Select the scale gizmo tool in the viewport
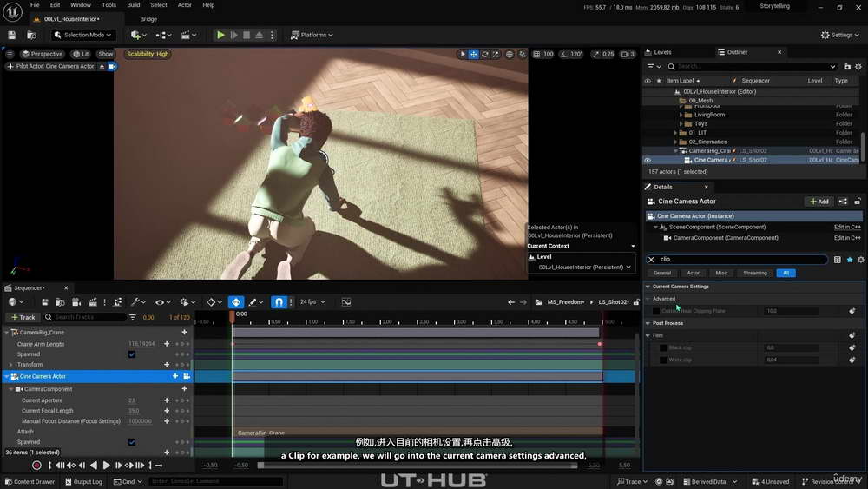 pyautogui.click(x=496, y=54)
